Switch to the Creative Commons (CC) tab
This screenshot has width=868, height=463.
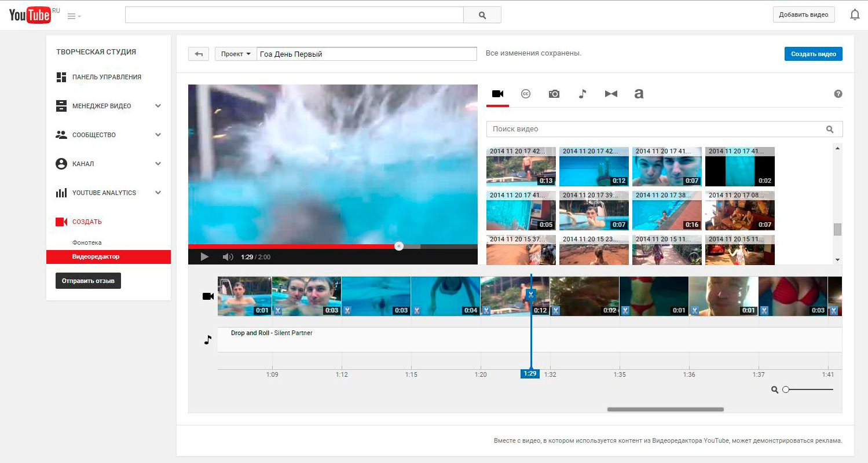pyautogui.click(x=526, y=94)
